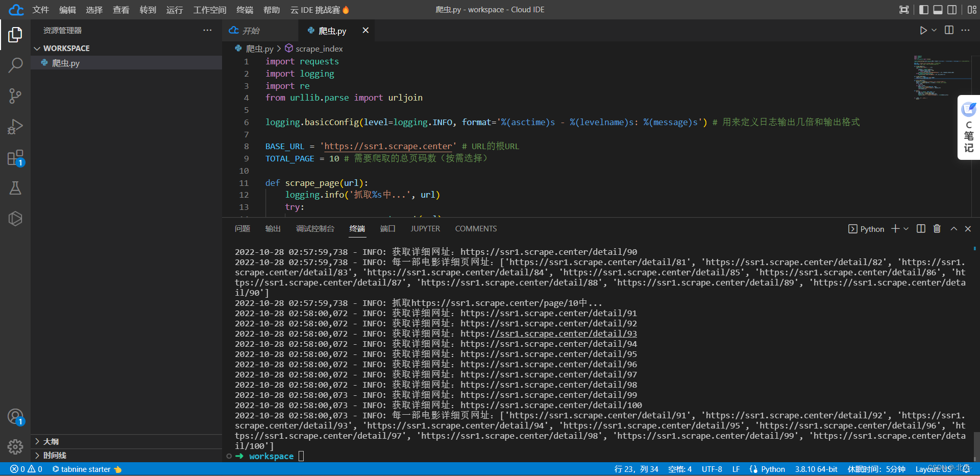
Task: Switch to JUPYTER panel tab
Action: tap(425, 229)
